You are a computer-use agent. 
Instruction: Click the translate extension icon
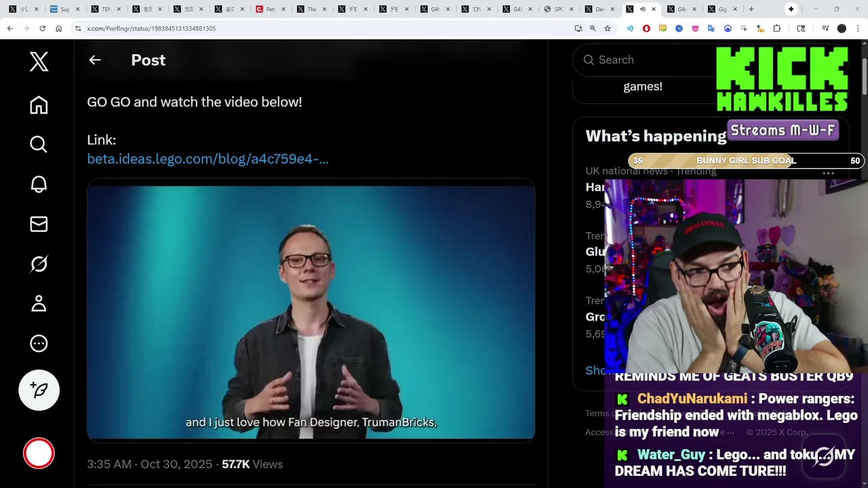711,28
